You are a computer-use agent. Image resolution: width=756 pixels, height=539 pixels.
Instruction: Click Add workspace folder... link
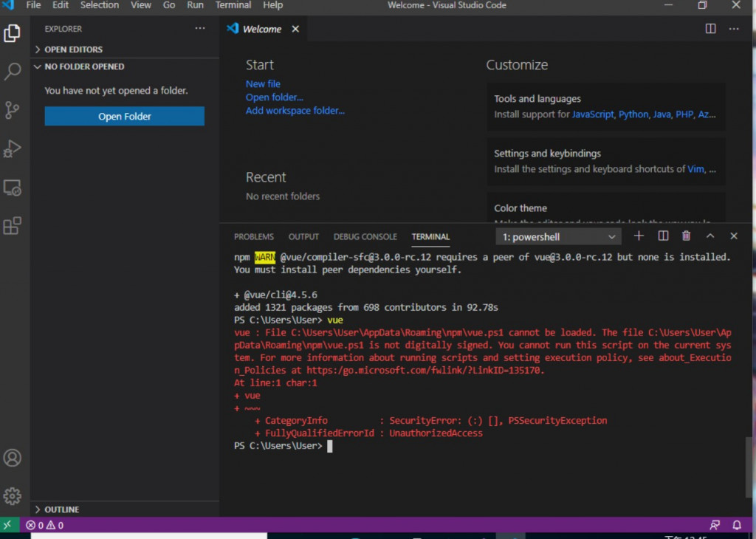(x=295, y=111)
